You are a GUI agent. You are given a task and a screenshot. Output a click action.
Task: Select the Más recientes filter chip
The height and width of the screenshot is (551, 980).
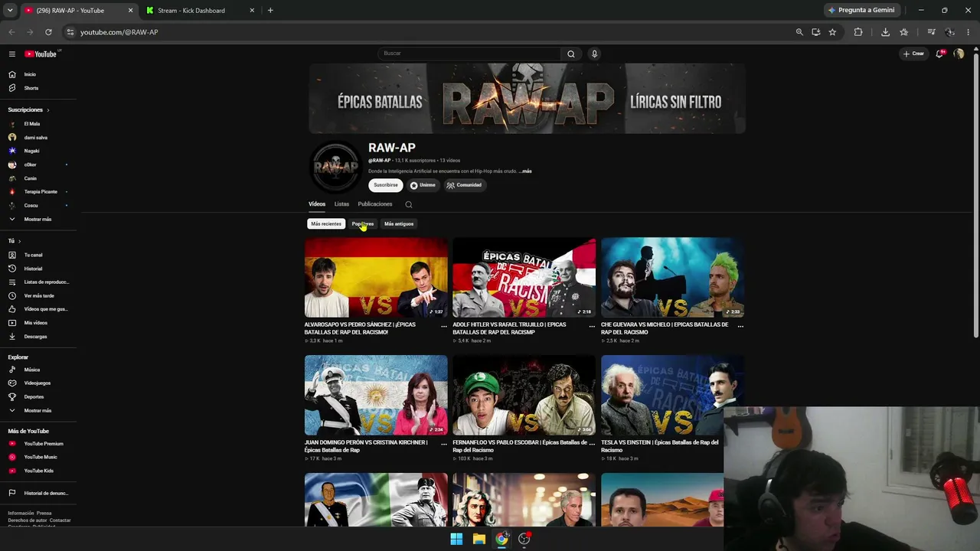coord(326,224)
